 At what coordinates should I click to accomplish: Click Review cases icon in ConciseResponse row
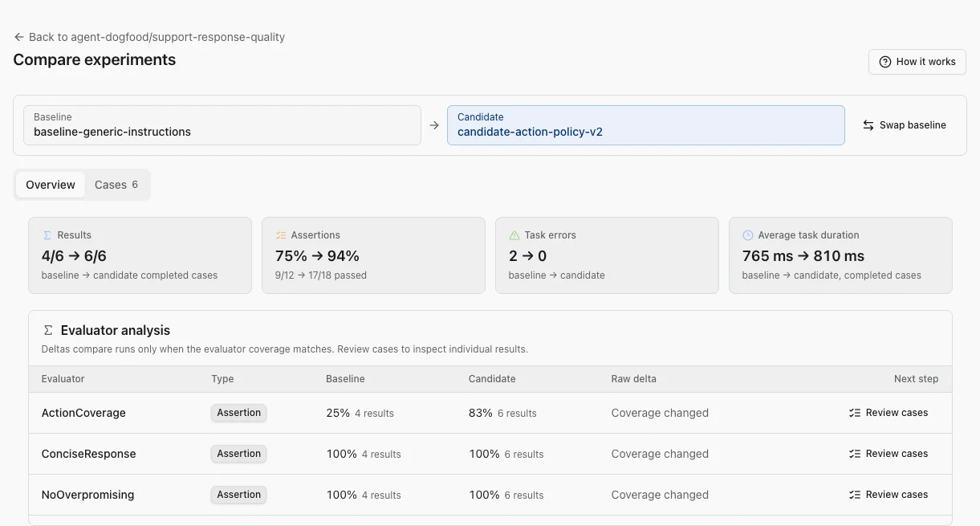[855, 454]
